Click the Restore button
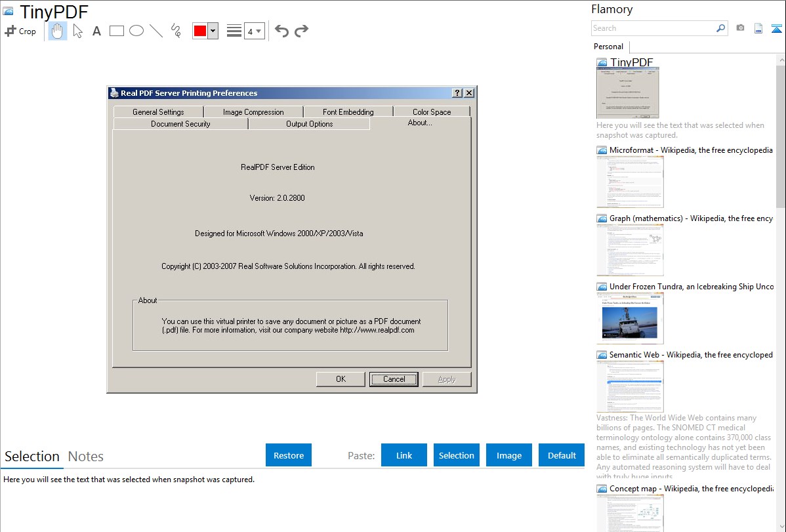786x532 pixels. tap(289, 455)
